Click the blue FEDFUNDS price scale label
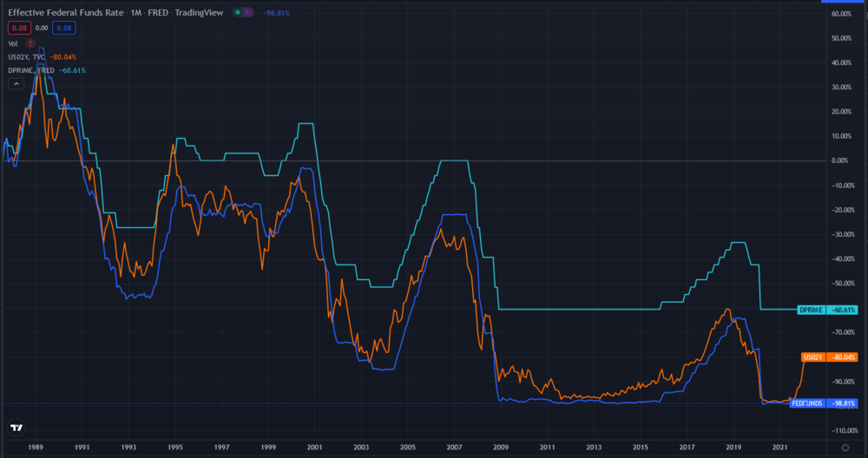The height and width of the screenshot is (458, 868). pos(807,403)
